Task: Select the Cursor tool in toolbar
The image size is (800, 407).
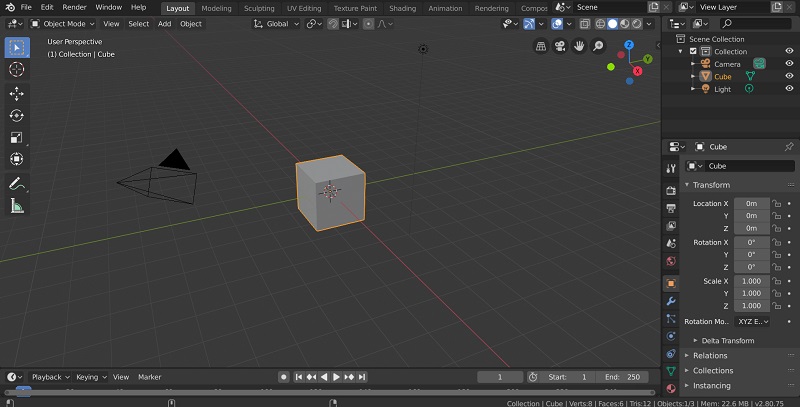Action: [16, 70]
